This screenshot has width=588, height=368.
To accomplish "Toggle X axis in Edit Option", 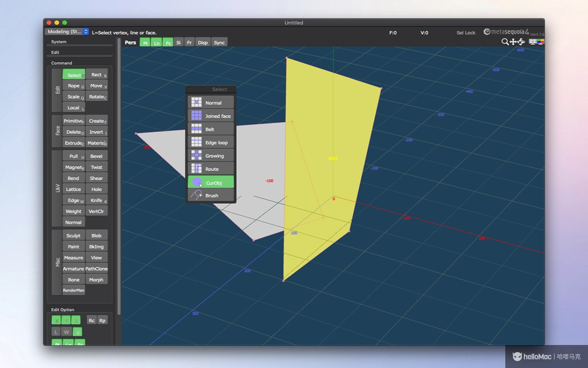I will [x=57, y=321].
